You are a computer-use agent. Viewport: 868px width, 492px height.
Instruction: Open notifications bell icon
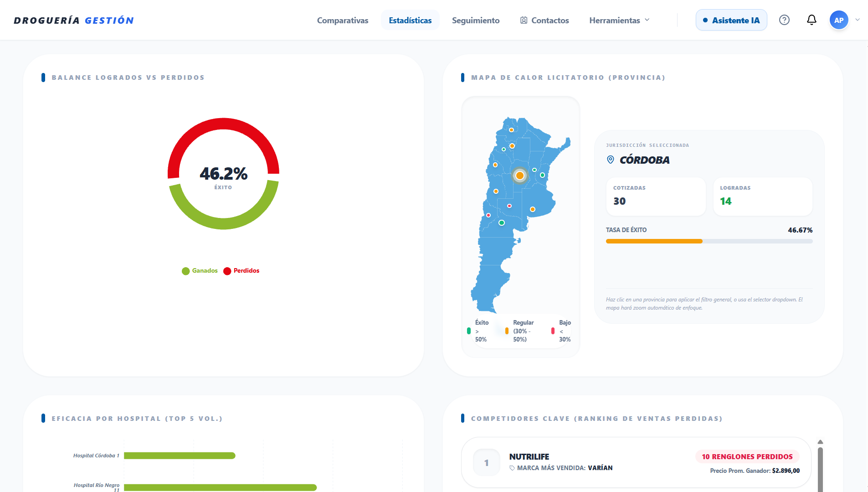tap(812, 20)
